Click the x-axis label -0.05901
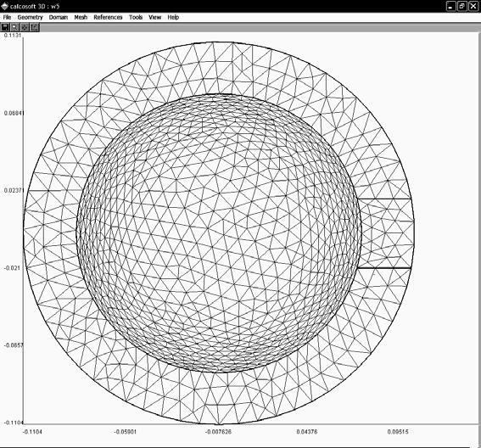This screenshot has height=448, width=481. click(x=126, y=432)
